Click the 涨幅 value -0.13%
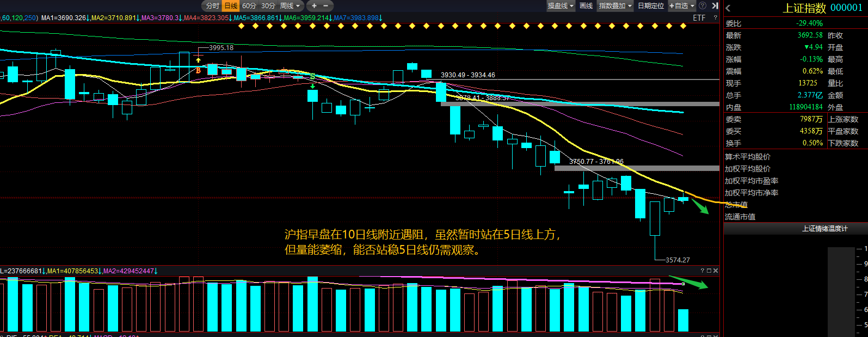 811,59
